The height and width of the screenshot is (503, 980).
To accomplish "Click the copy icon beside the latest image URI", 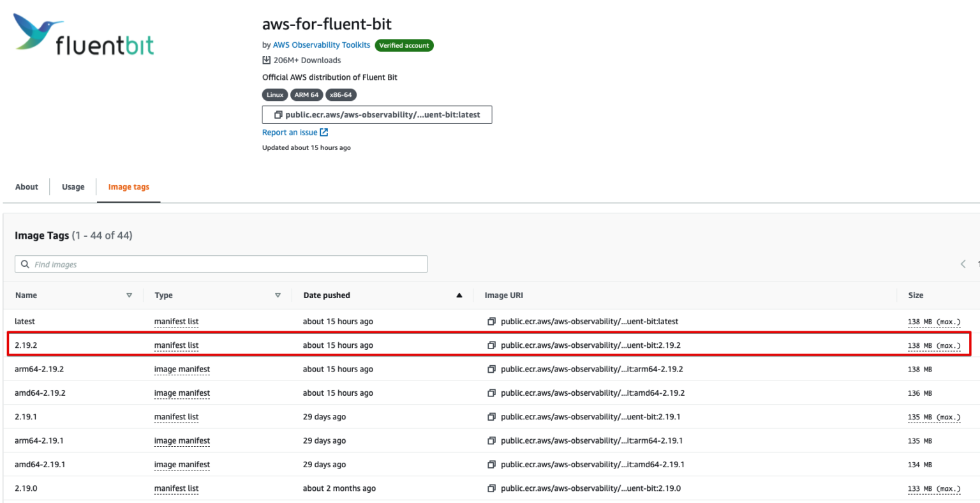I will [x=491, y=321].
